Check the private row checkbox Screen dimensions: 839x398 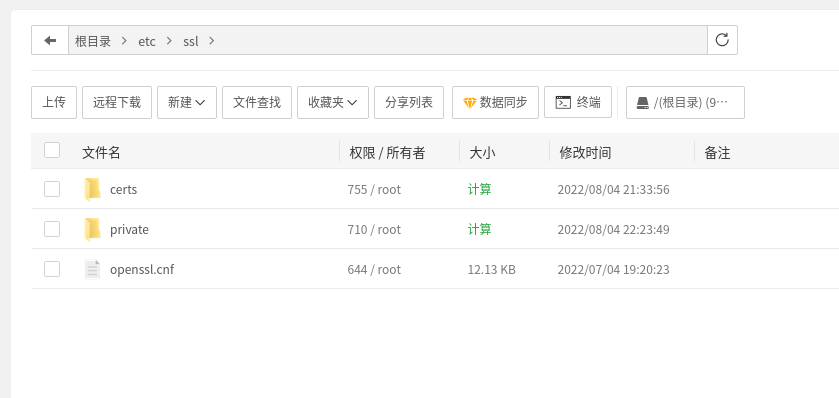point(52,229)
